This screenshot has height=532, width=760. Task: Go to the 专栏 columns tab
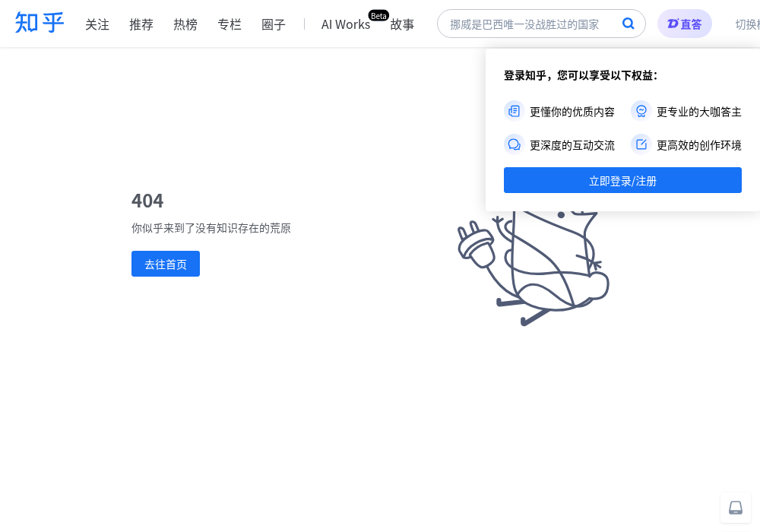[x=230, y=24]
